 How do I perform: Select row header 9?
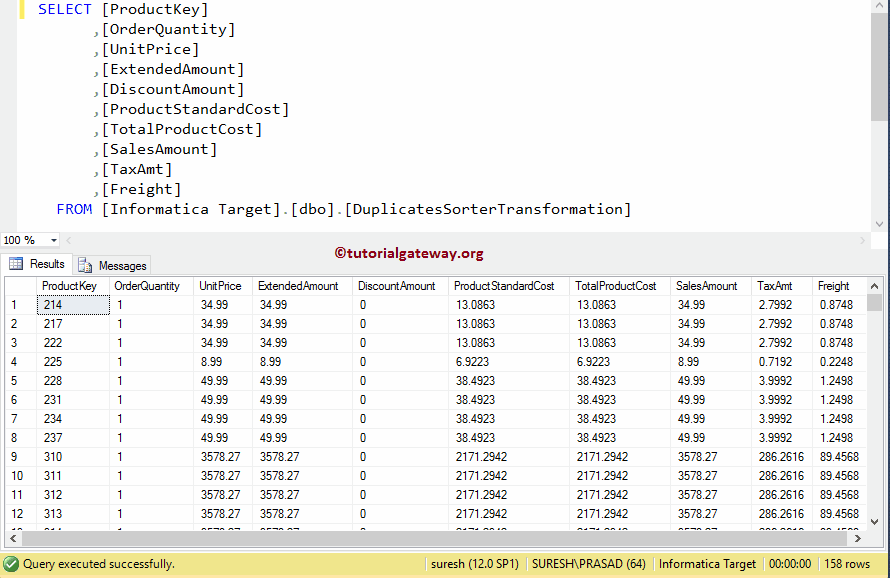tap(21, 457)
